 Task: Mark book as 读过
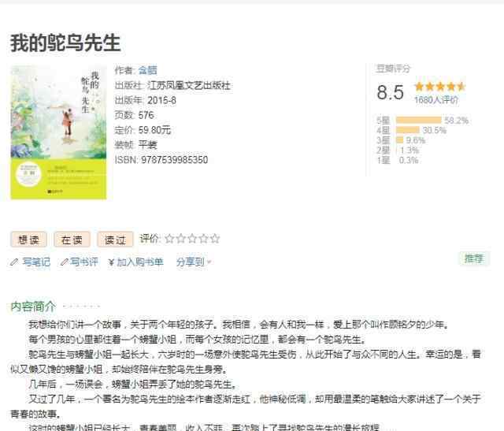pyautogui.click(x=115, y=240)
